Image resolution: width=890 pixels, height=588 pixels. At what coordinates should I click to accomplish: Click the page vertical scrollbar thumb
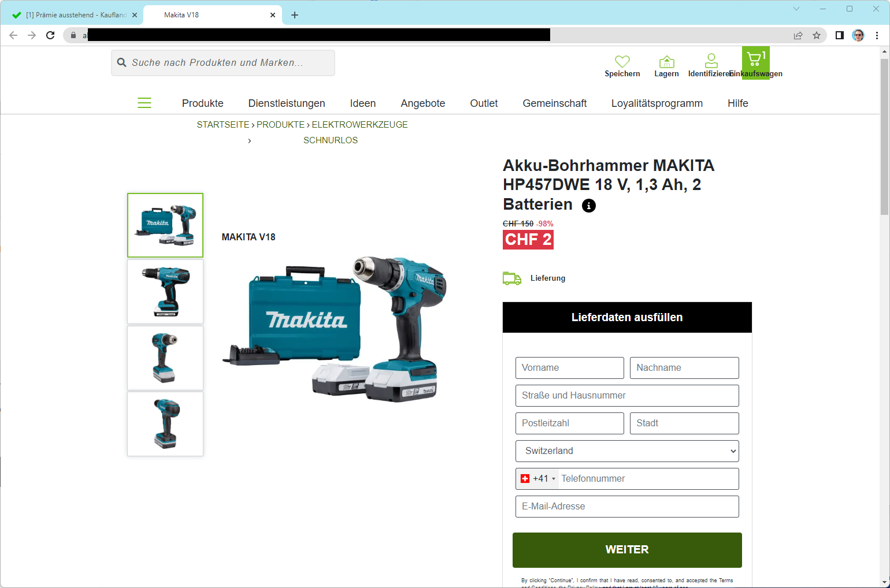click(x=884, y=136)
